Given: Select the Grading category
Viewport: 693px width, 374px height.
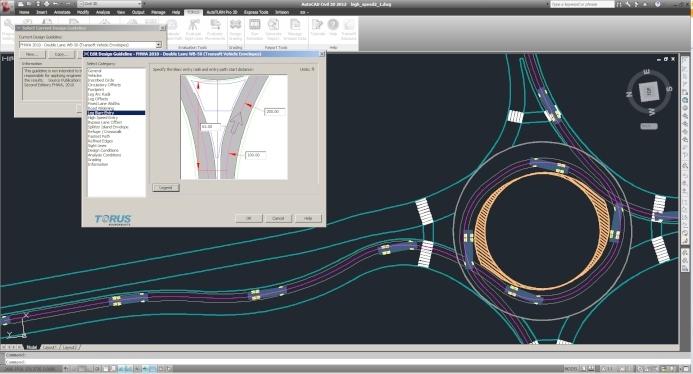Looking at the screenshot, I should (94, 160).
